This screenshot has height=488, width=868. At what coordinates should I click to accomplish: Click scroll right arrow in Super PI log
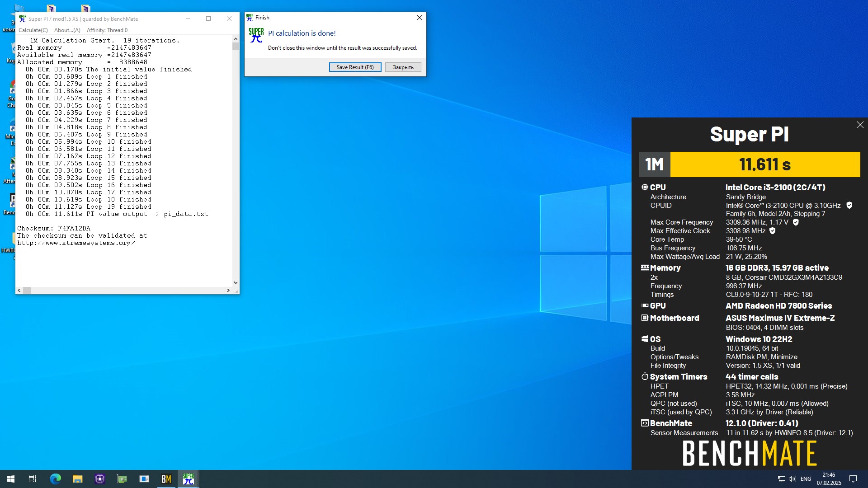(228, 290)
